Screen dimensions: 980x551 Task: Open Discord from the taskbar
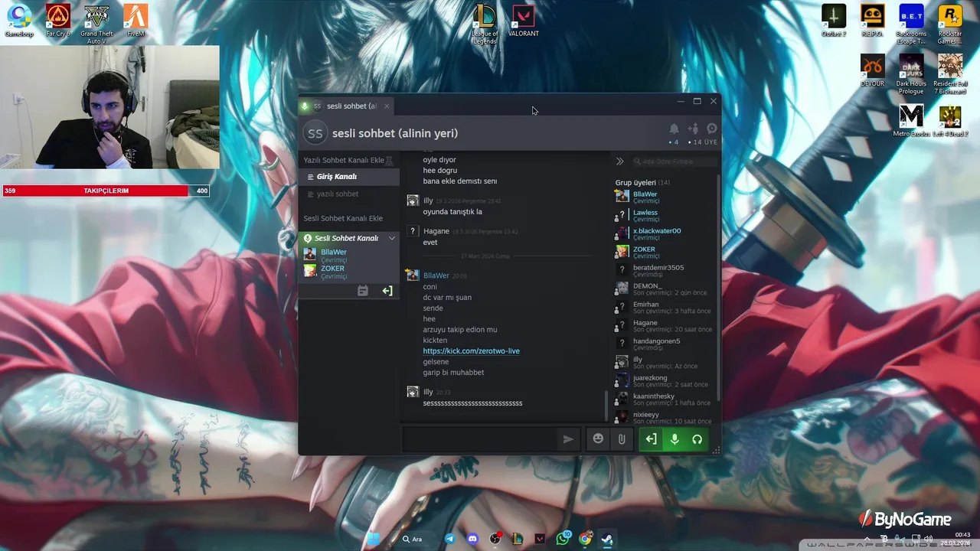click(472, 539)
